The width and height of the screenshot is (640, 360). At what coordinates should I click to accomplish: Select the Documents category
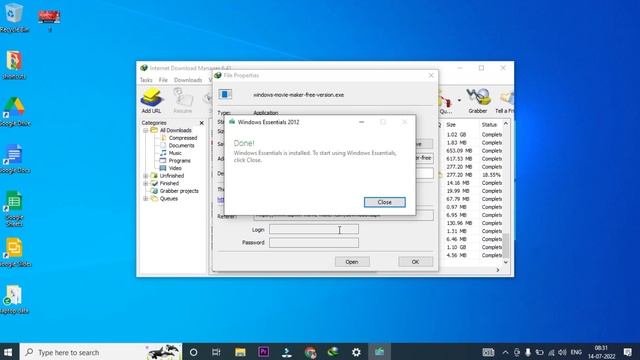[x=181, y=146]
